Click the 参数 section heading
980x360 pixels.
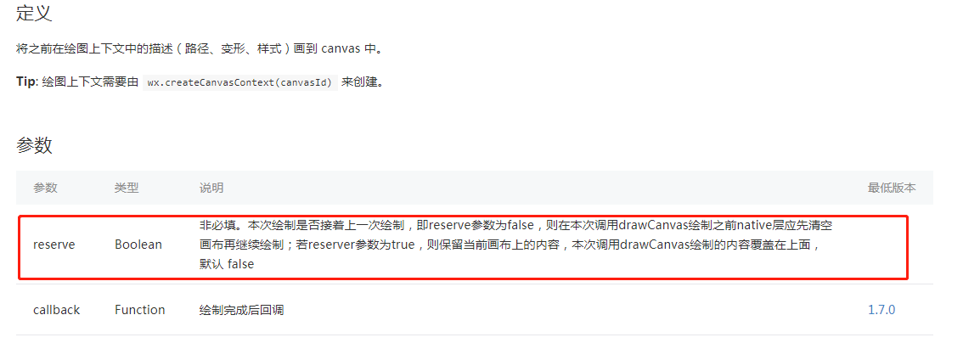tap(34, 145)
